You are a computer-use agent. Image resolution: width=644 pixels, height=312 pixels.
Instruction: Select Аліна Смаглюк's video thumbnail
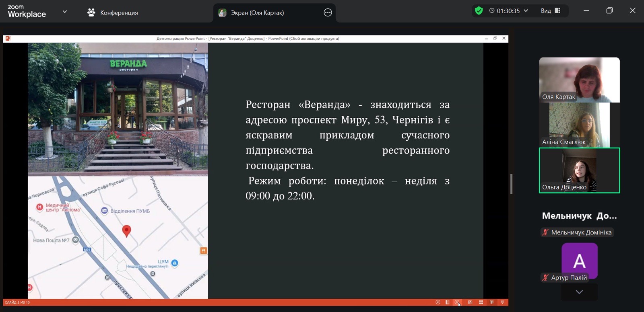point(579,125)
